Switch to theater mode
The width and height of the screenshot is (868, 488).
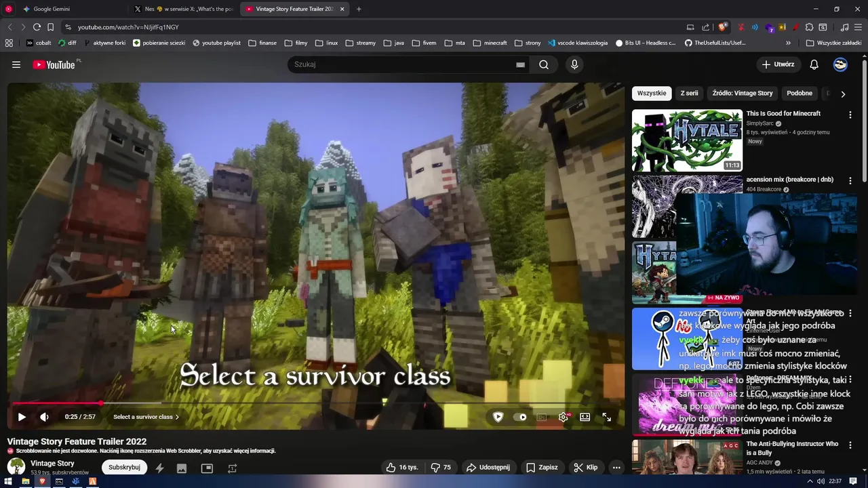pyautogui.click(x=585, y=417)
